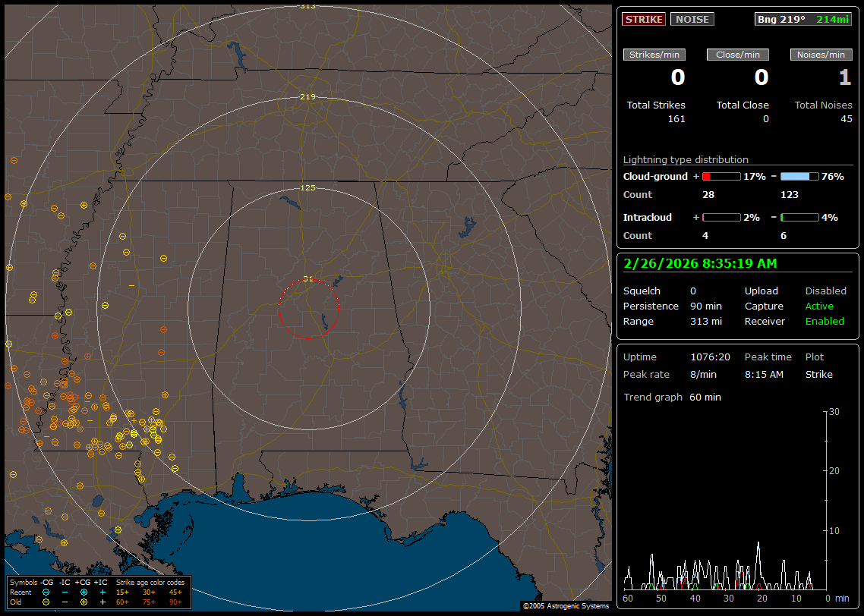Click the 90+ strike age color code
Viewport: 864px width, 616px height.
[x=175, y=602]
